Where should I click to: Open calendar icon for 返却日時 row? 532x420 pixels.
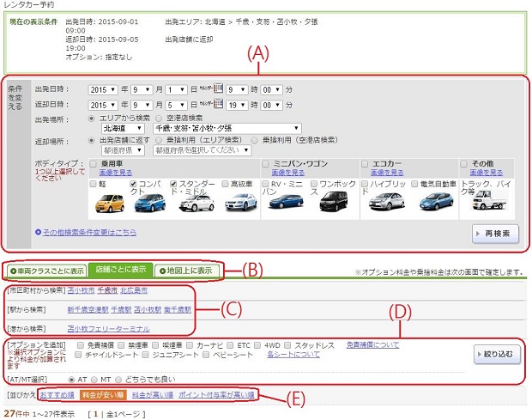tap(219, 104)
